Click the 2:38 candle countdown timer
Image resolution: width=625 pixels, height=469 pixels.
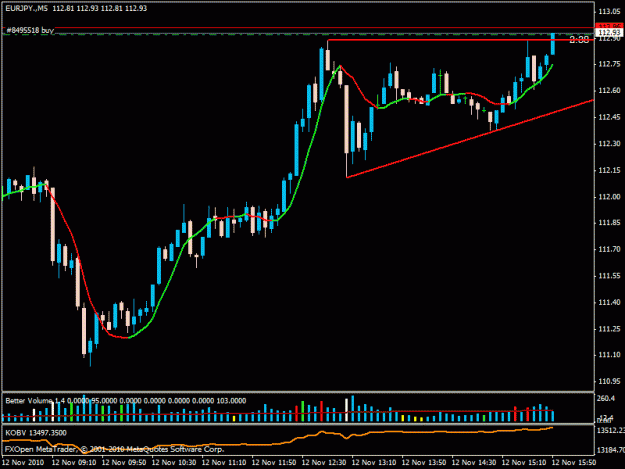579,39
